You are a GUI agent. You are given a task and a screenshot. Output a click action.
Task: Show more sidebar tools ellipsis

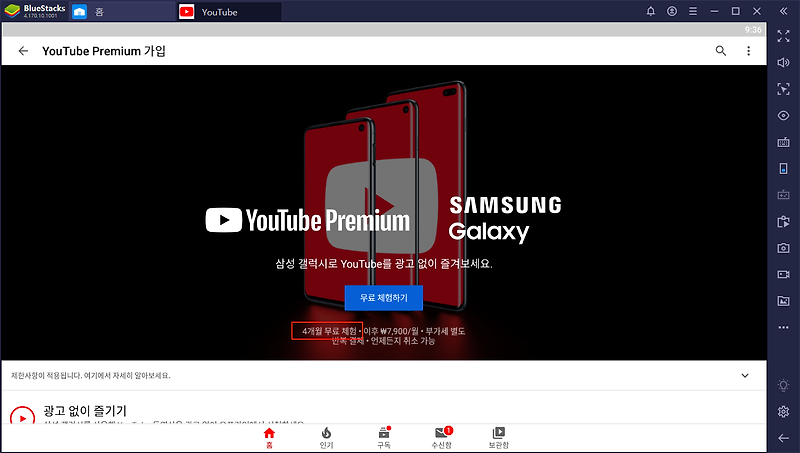(783, 328)
